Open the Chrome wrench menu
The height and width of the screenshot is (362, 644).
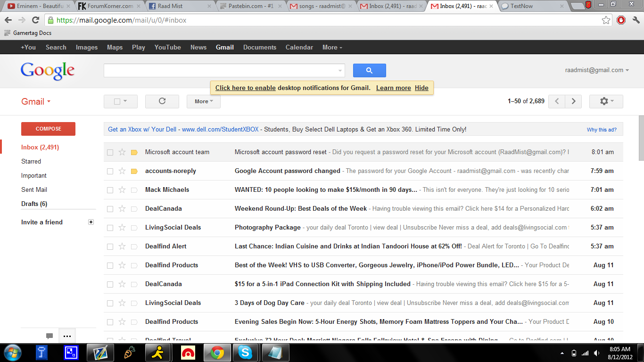(636, 20)
